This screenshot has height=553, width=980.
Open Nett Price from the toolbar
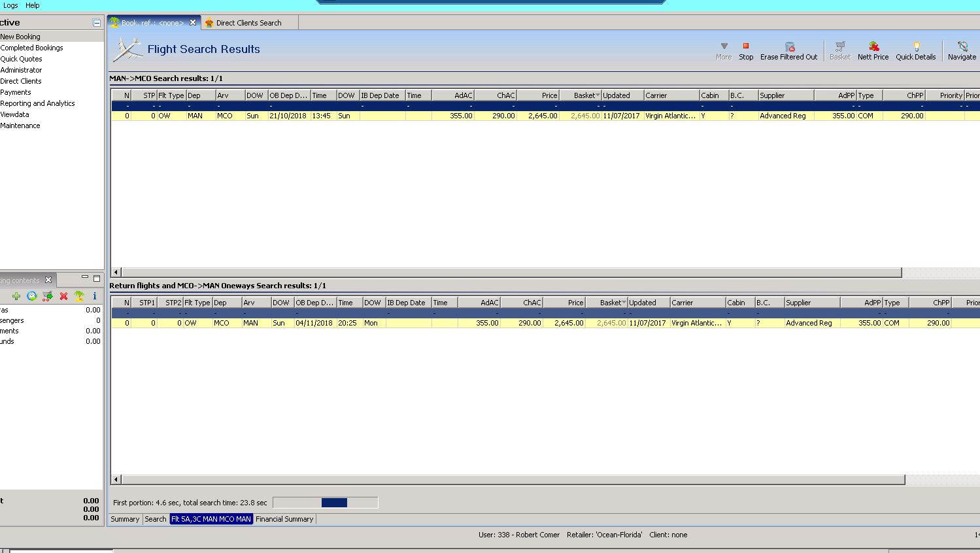(x=873, y=46)
